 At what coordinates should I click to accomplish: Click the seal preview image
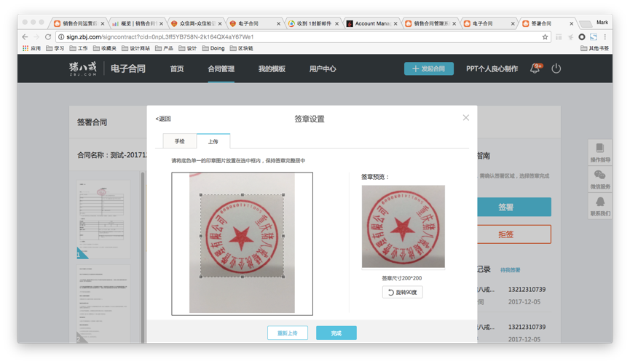point(403,226)
